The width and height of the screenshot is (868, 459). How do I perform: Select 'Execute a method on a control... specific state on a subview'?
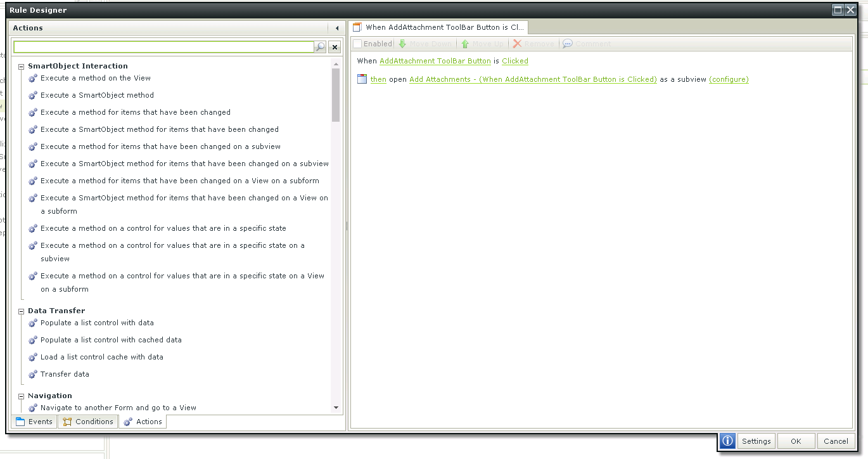pyautogui.click(x=172, y=252)
